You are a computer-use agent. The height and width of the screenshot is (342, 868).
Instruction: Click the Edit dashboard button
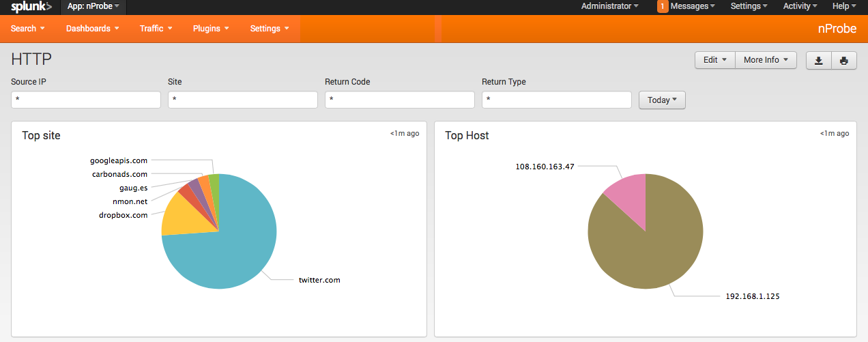(x=714, y=60)
